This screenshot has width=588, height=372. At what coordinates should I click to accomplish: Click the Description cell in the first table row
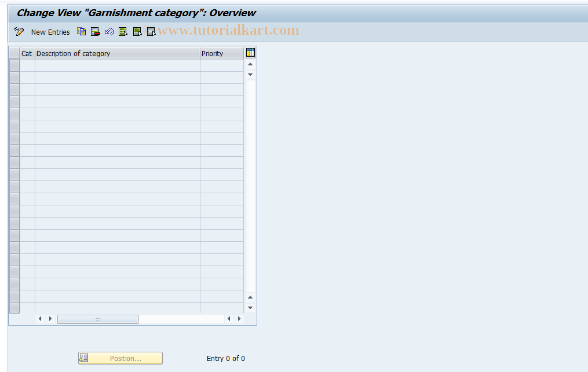point(118,65)
